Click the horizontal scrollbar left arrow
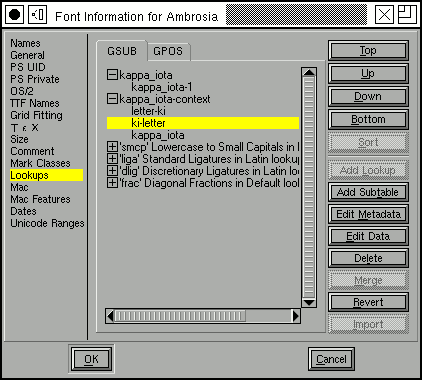Viewport: 422px width, 380px height. 110,316
